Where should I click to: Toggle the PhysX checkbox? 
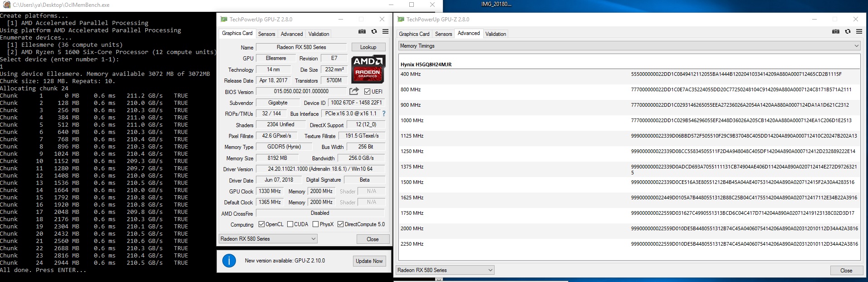click(x=315, y=224)
